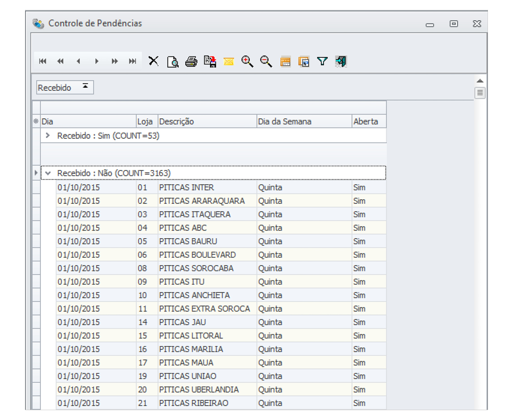This screenshot has height=420, width=513.
Task: Expand the Recebido : Sim group
Action: pos(48,136)
